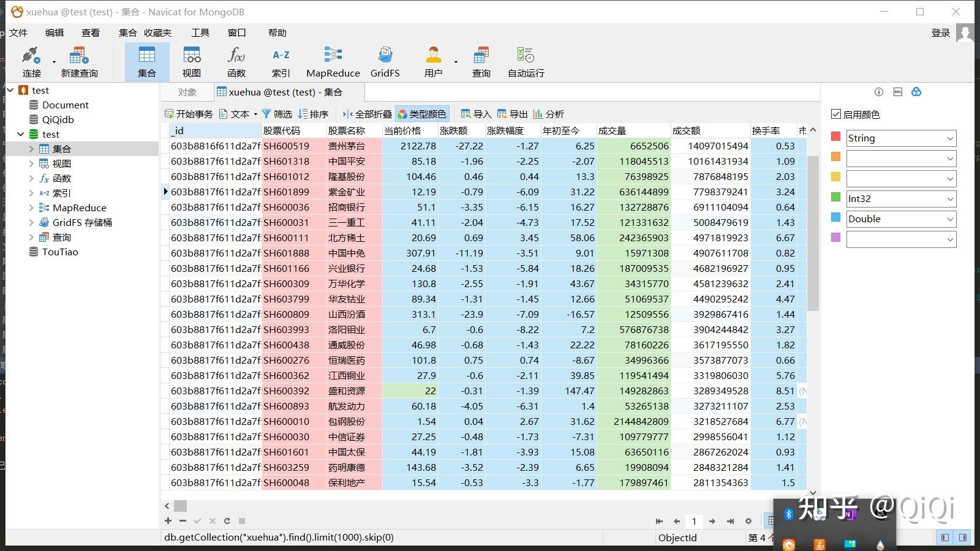Screen dimensions: 980x551
Task: Open the yellow swatch's empty type dropdown
Action: [x=901, y=179]
